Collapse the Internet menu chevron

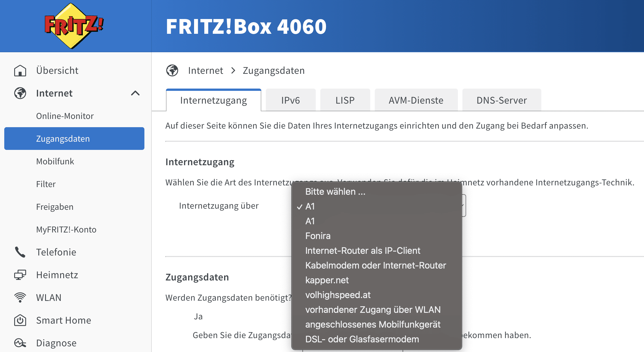135,93
